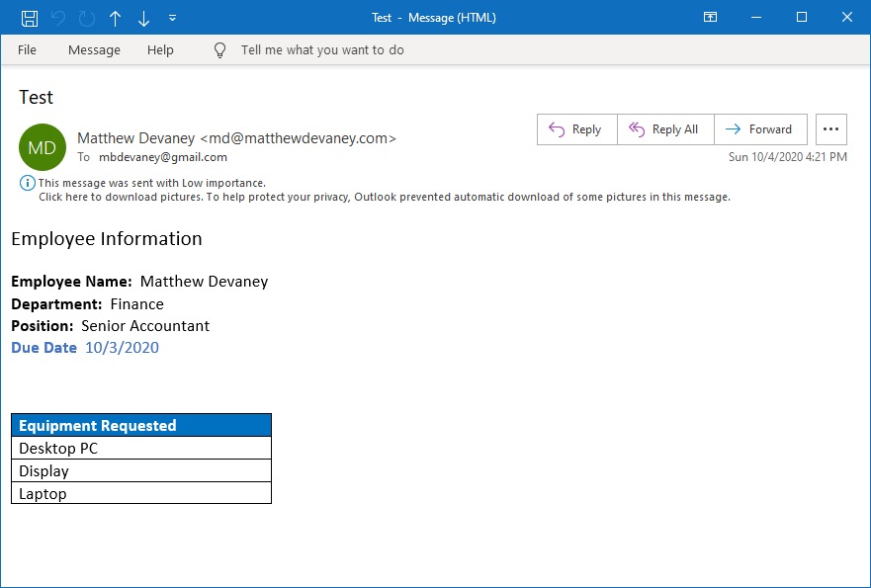Switch to the Message tab

pos(94,50)
